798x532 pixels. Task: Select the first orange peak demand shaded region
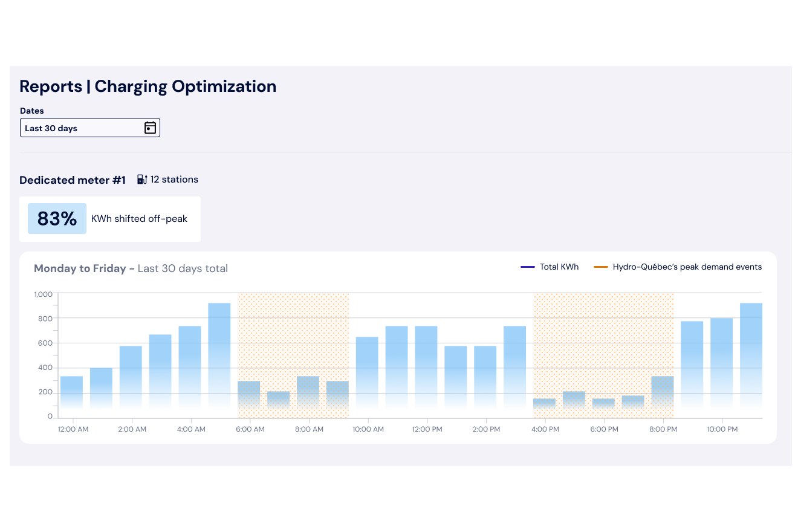tap(294, 332)
